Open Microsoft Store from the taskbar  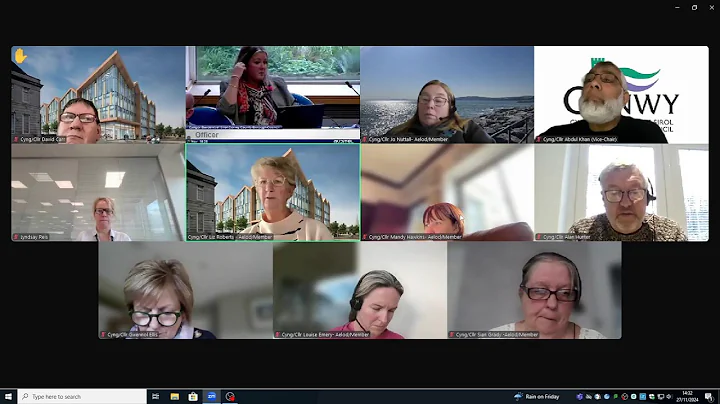pos(193,396)
